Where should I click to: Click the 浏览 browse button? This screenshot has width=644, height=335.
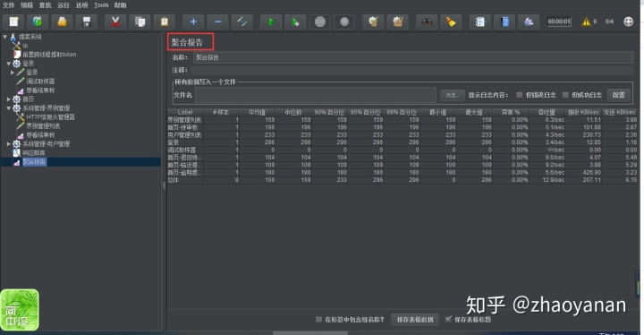(x=453, y=95)
